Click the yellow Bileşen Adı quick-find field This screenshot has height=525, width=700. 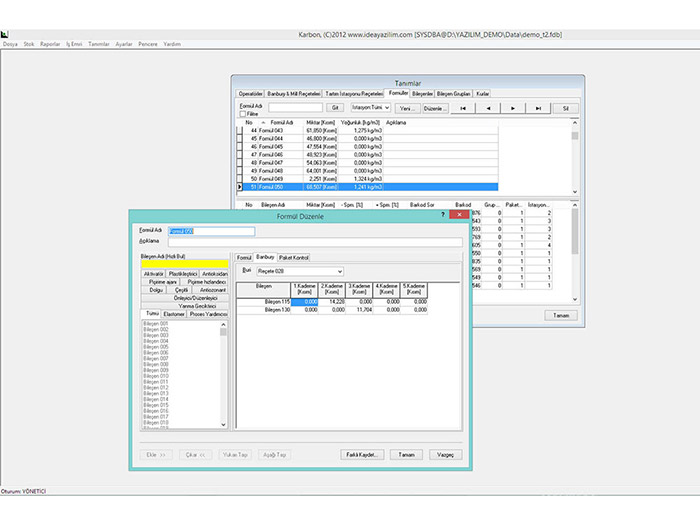click(184, 264)
